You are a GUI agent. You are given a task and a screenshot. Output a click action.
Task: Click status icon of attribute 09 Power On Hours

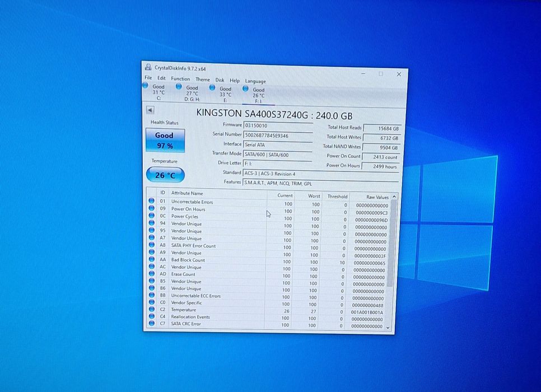pos(151,208)
